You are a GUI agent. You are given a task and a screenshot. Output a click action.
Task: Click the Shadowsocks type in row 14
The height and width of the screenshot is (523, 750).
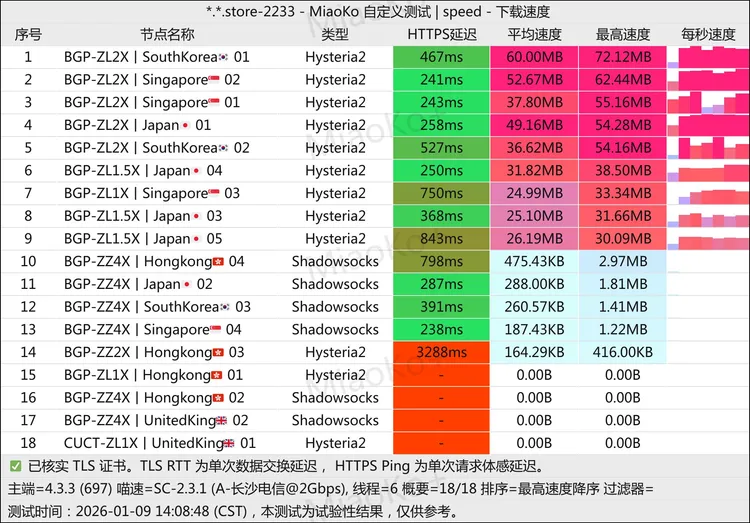coord(335,353)
